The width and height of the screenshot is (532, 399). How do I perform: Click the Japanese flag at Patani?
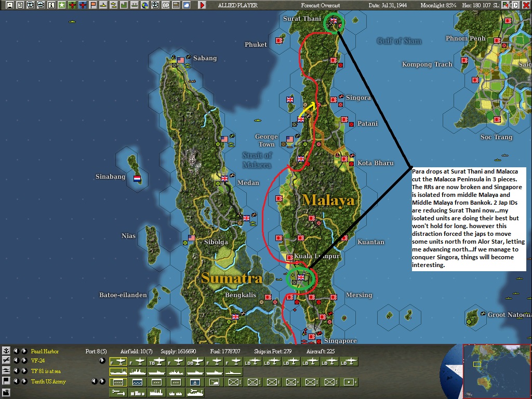click(345, 119)
